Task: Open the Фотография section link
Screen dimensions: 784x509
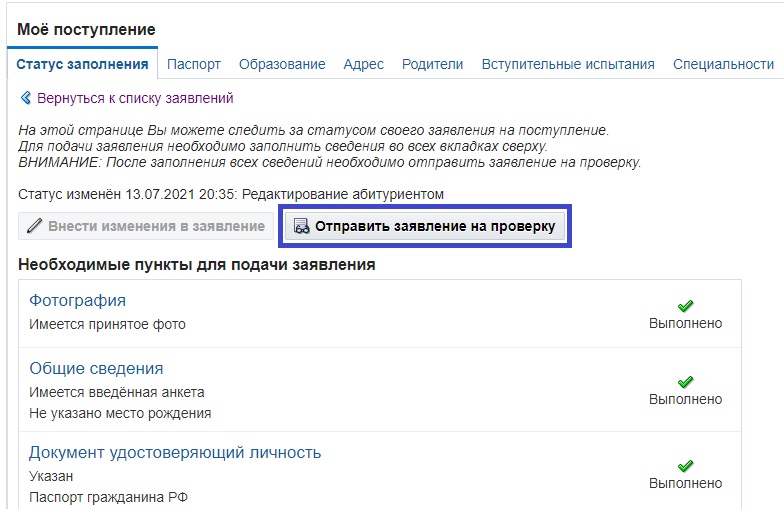Action: (x=78, y=300)
